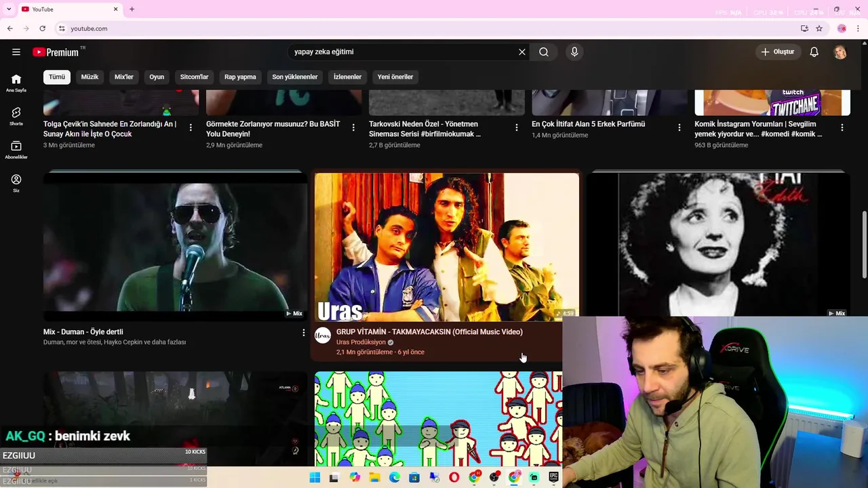Image resolution: width=868 pixels, height=488 pixels.
Task: Click the Oluştur create button
Action: (x=778, y=52)
